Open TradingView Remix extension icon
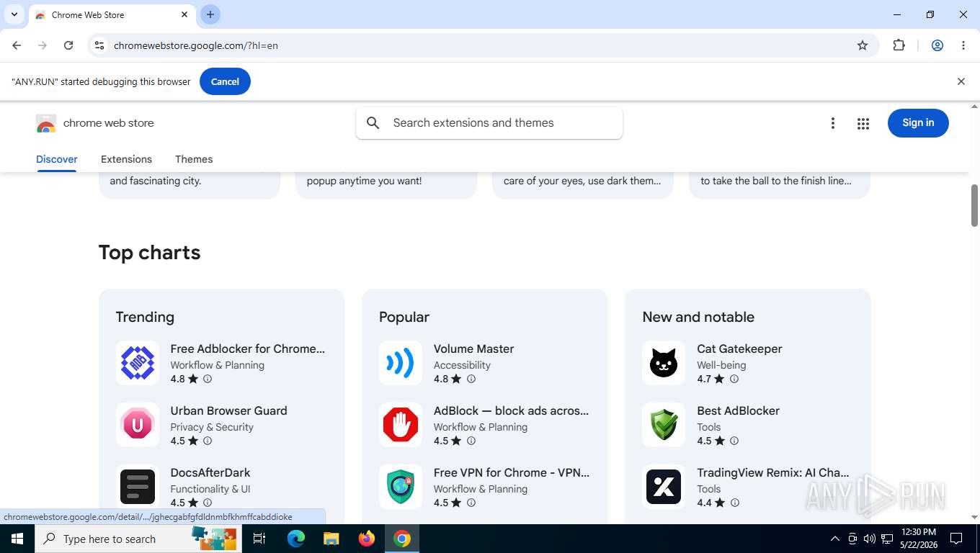This screenshot has width=980, height=553. pyautogui.click(x=664, y=487)
